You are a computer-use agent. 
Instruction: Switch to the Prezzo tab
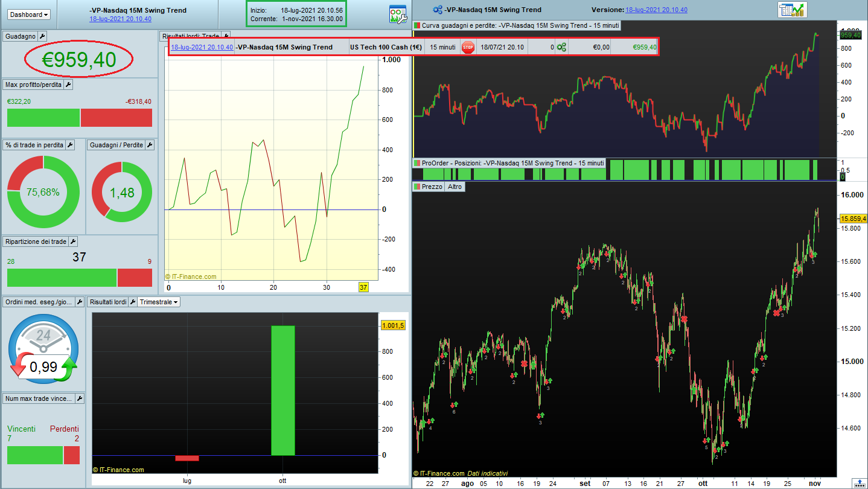tap(432, 187)
